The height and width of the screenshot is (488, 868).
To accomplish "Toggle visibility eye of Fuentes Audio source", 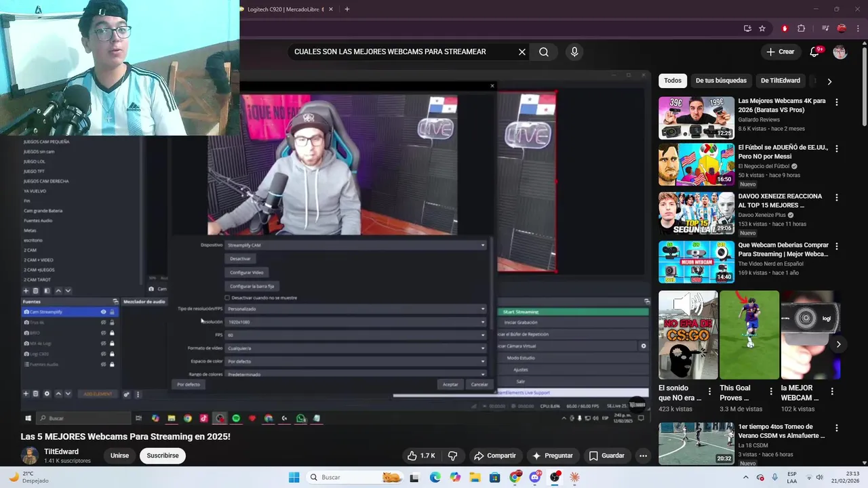I will 103,364.
